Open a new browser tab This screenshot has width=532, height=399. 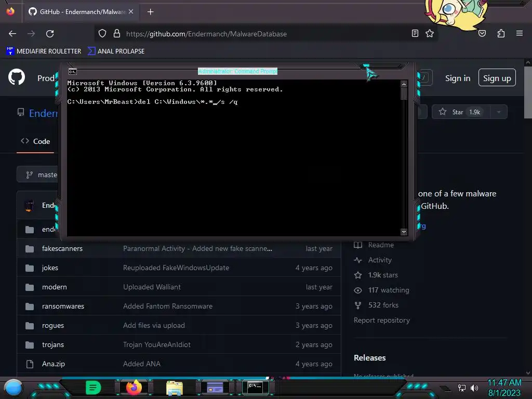pyautogui.click(x=150, y=12)
